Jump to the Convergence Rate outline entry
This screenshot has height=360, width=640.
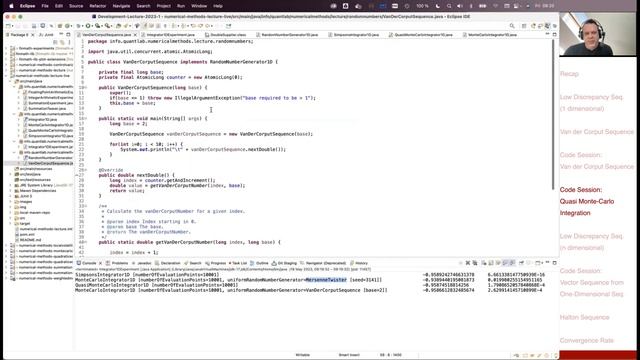pos(587,340)
